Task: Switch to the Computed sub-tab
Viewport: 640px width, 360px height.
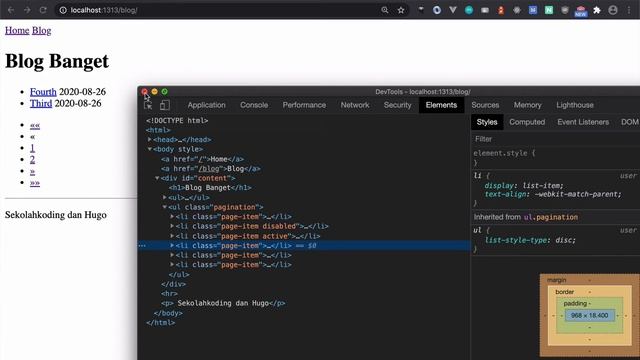Action: point(527,122)
